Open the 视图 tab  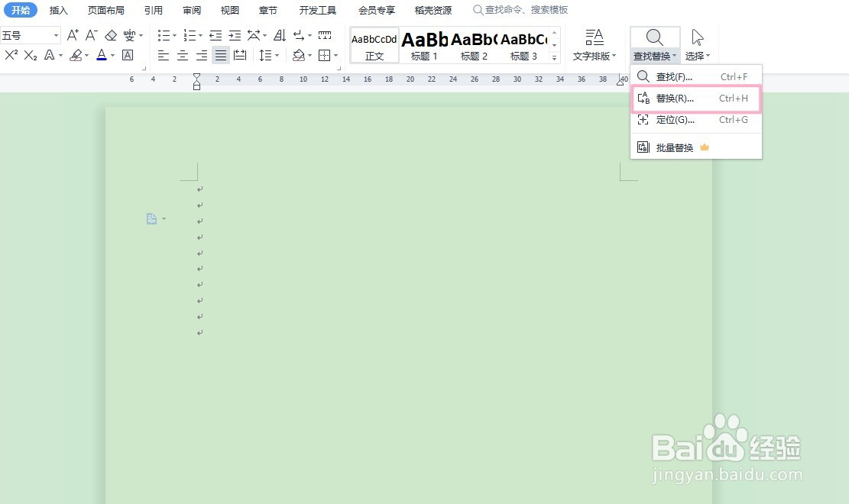tap(229, 10)
